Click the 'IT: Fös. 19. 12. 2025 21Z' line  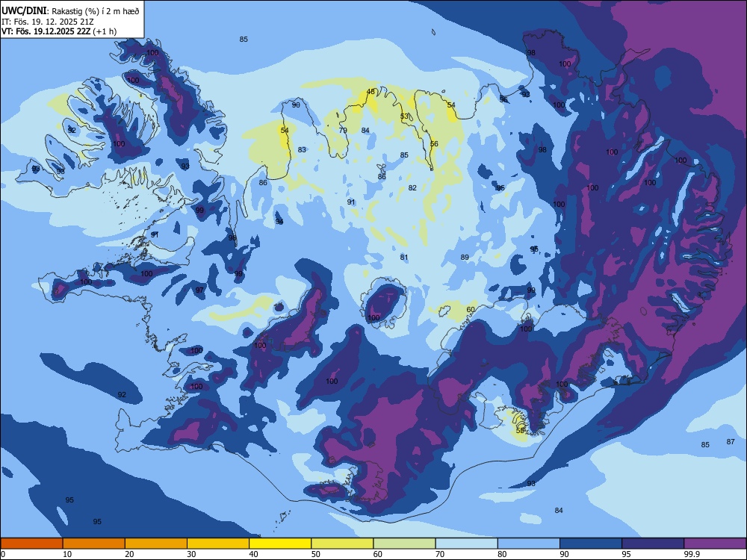coord(48,22)
